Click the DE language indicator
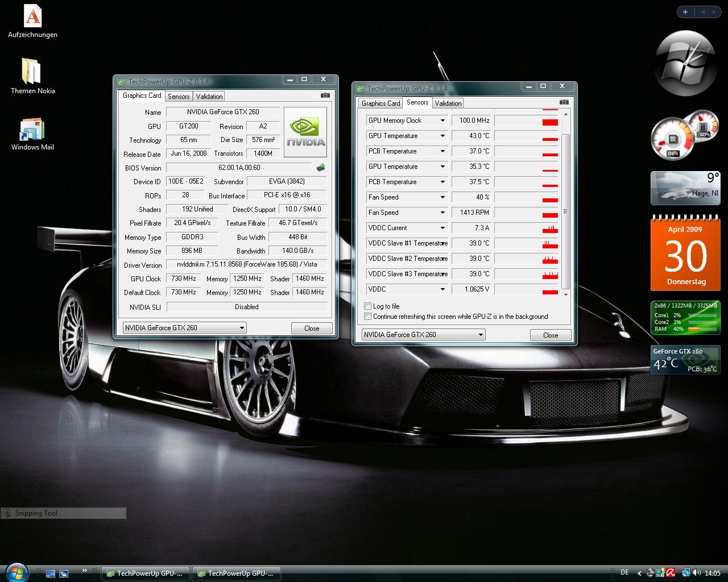The image size is (728, 582). (625, 573)
